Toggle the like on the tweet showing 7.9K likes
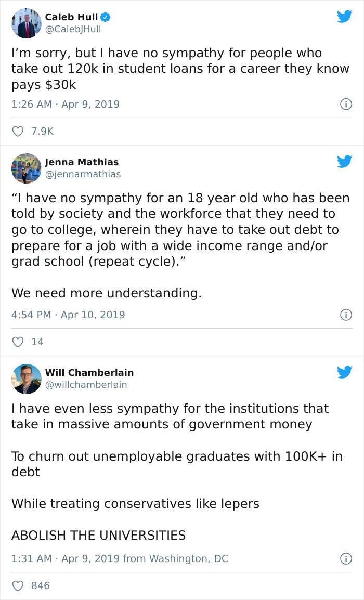Image resolution: width=364 pixels, height=600 pixels. pyautogui.click(x=18, y=131)
